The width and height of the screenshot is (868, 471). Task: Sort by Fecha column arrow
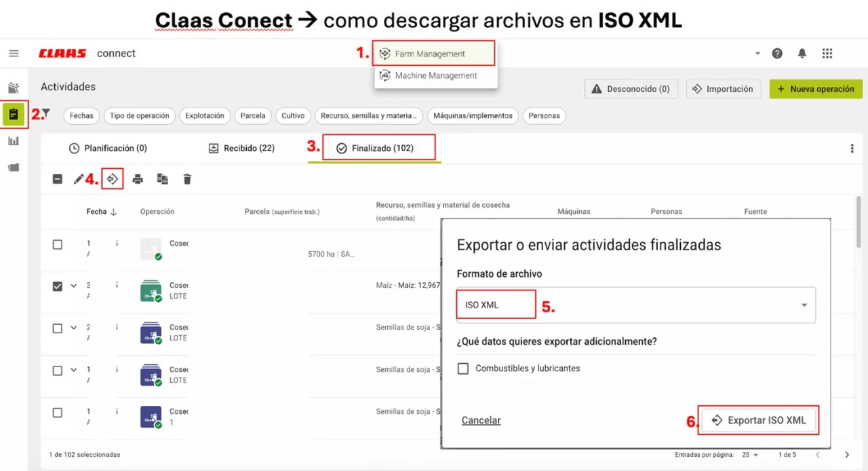[113, 212]
